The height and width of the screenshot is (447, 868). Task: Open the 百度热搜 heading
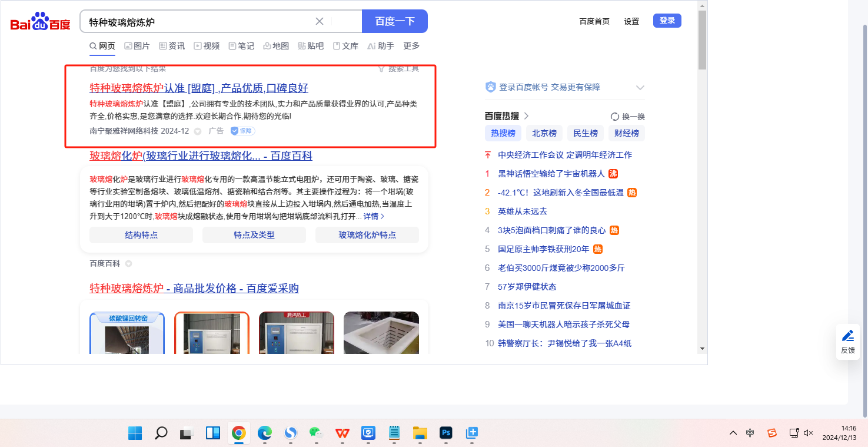pyautogui.click(x=507, y=116)
